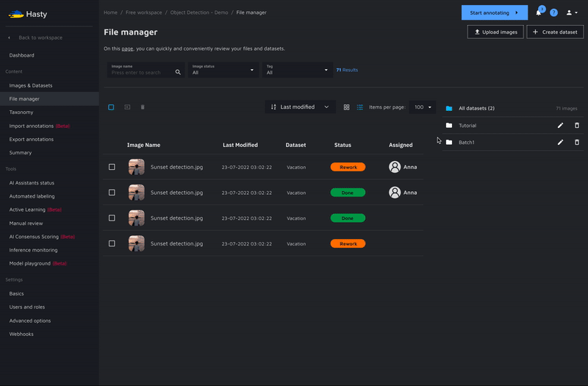Click the Last Modified column header
Viewport: 588px width, 386px height.
tap(240, 145)
